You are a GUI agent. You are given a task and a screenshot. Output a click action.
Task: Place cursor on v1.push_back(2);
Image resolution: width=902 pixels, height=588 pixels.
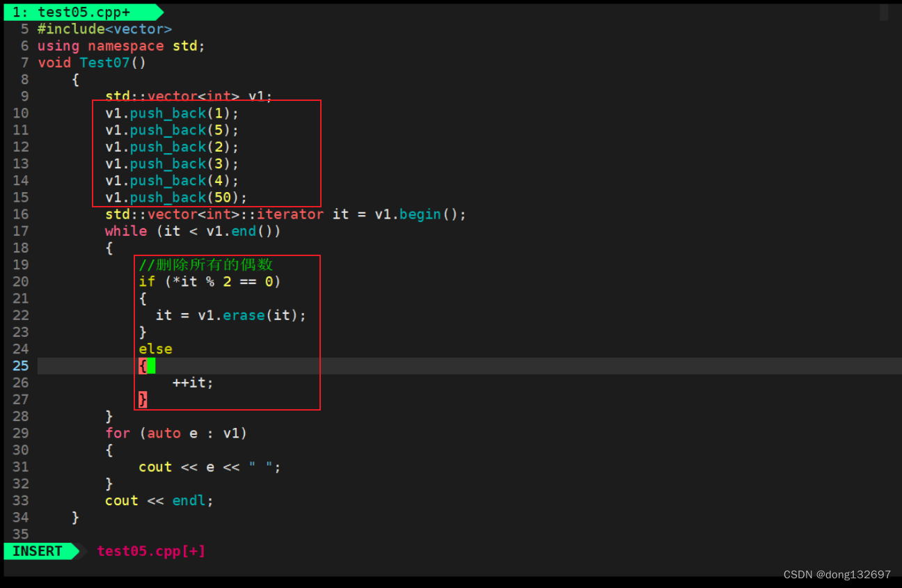point(172,147)
